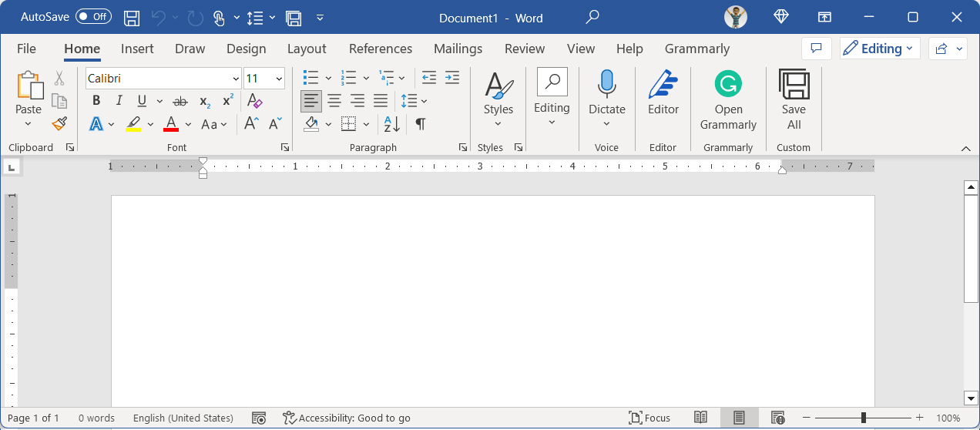The width and height of the screenshot is (980, 430).
Task: Click the Focus button in status bar
Action: coord(649,418)
